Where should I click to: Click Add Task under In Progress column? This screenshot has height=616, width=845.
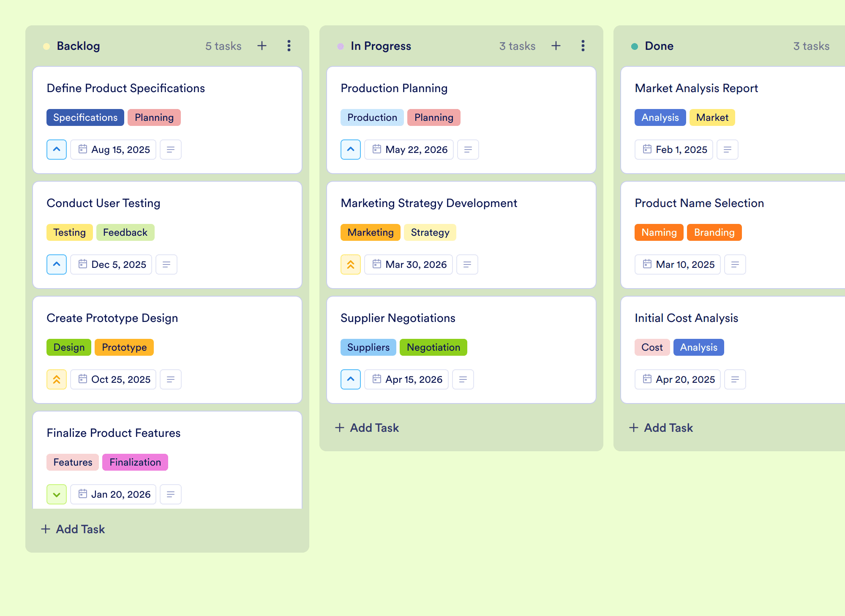point(367,428)
